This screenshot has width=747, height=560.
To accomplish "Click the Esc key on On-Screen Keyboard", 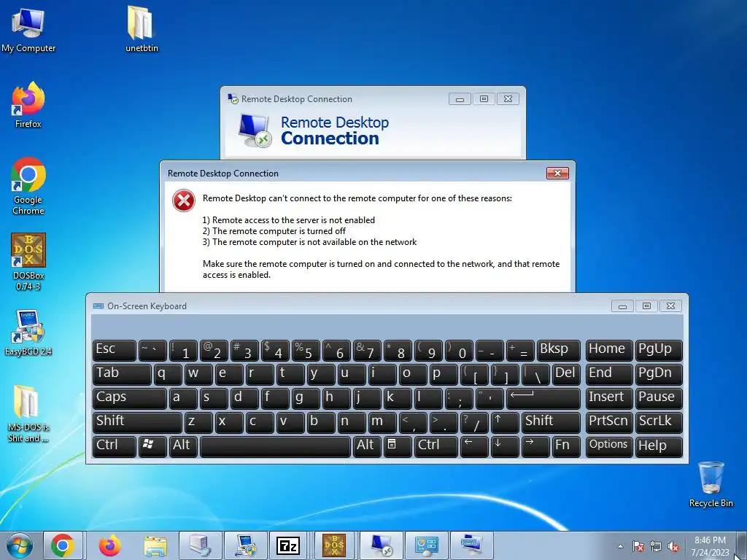I will click(115, 350).
